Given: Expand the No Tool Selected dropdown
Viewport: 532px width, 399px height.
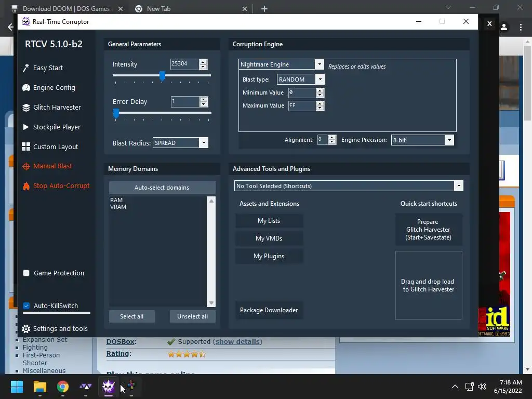Looking at the screenshot, I should point(459,186).
